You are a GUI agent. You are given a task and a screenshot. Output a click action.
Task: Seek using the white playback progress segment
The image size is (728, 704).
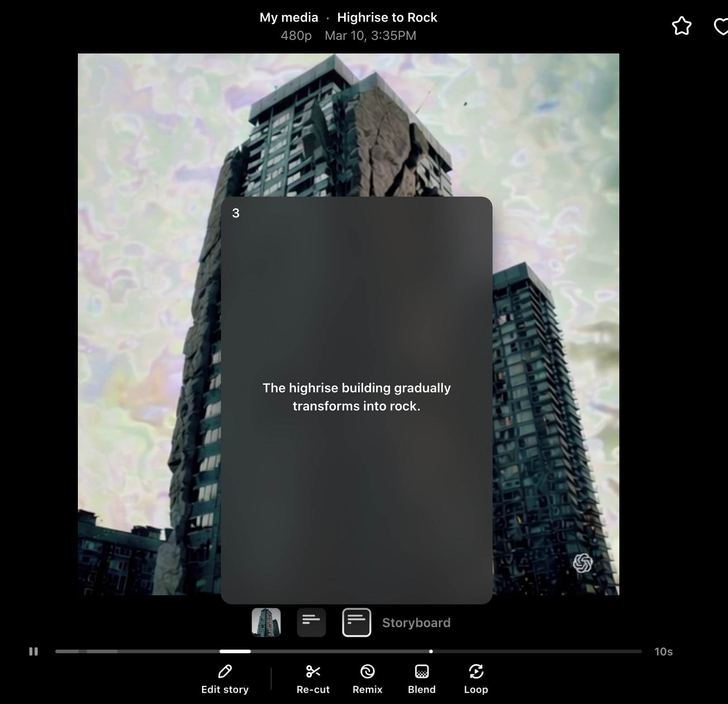tap(235, 651)
